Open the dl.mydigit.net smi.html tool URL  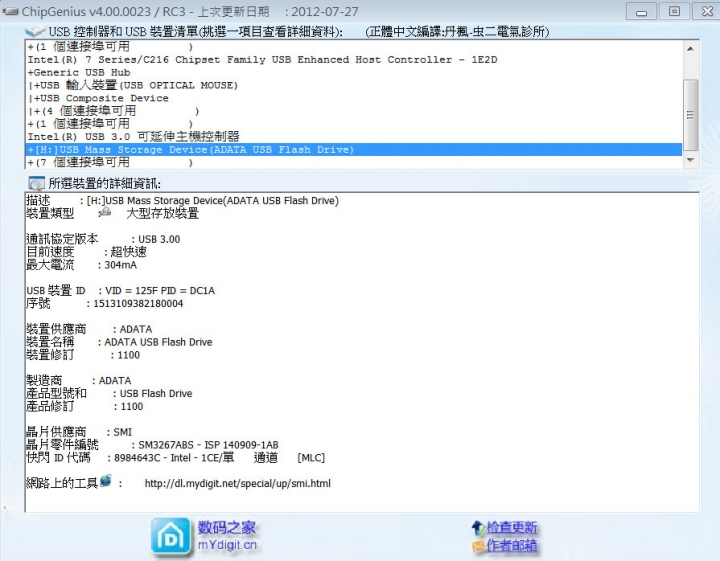pyautogui.click(x=237, y=483)
